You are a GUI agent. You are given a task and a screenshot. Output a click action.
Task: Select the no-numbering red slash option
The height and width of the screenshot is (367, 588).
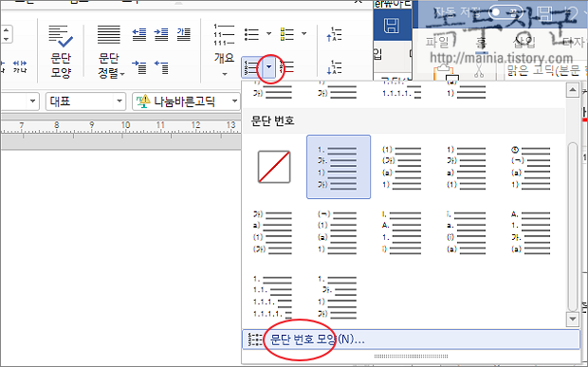tap(274, 167)
